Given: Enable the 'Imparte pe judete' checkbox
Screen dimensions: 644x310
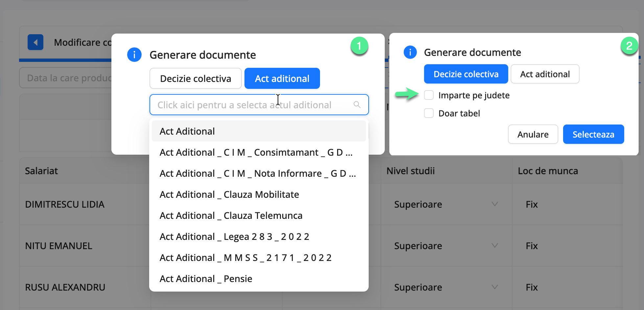Looking at the screenshot, I should 429,95.
